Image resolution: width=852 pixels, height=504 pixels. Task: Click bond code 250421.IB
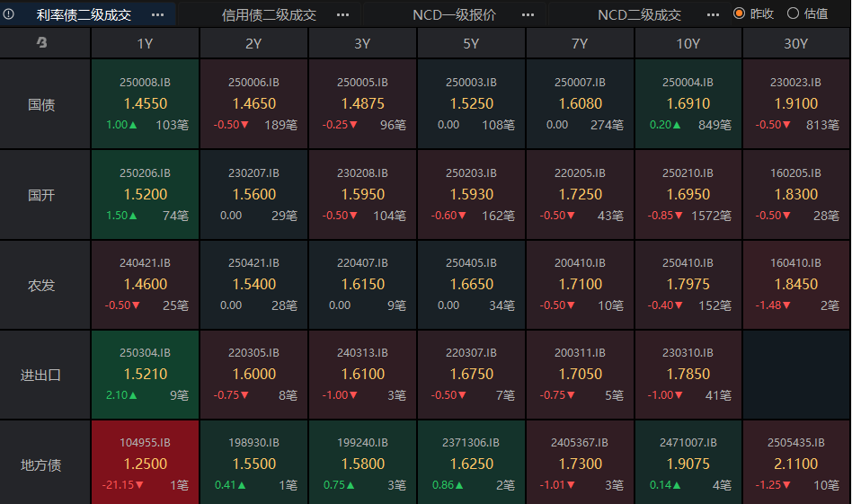pos(253,263)
